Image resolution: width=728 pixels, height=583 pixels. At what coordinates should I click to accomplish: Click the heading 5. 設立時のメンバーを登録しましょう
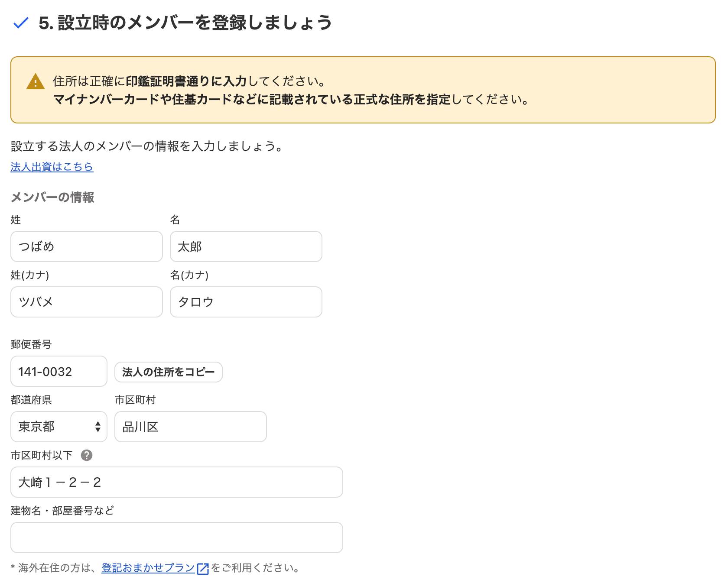[185, 23]
